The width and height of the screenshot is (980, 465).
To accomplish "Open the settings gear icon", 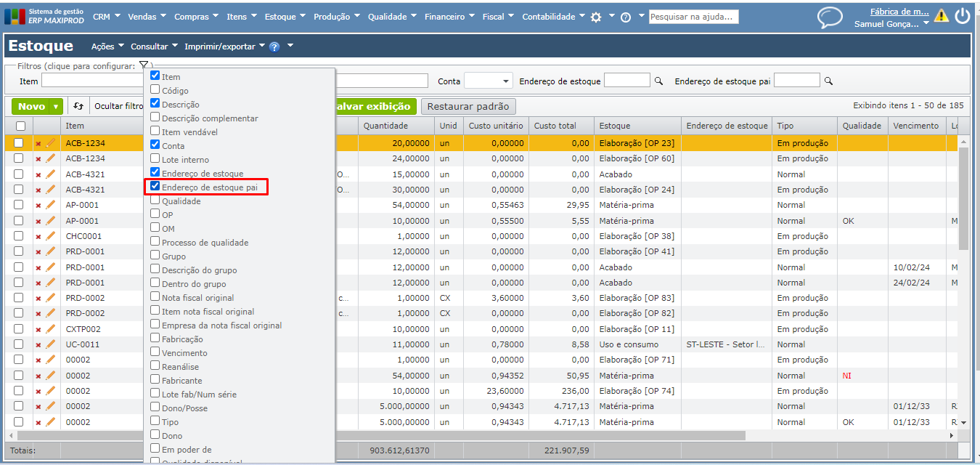I will pyautogui.click(x=596, y=17).
